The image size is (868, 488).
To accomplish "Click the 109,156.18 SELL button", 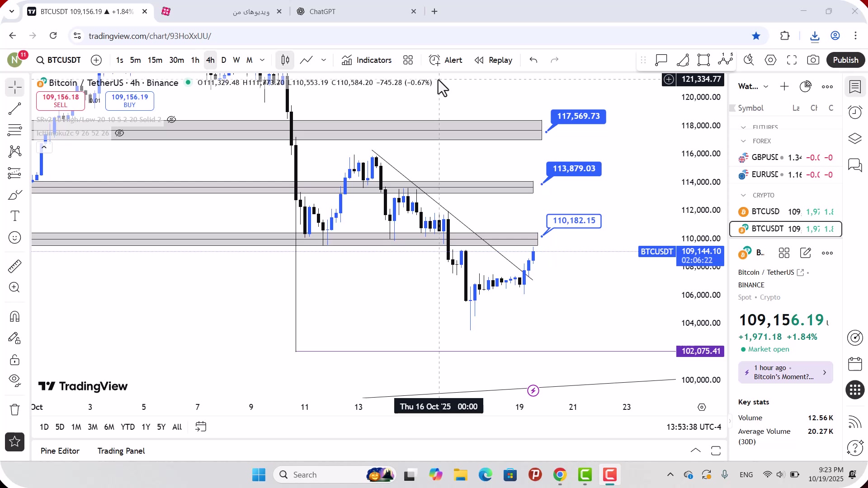I will tap(61, 101).
